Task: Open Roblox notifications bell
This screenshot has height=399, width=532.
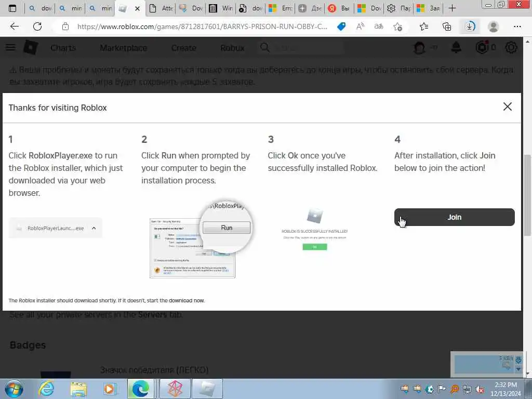Action: [x=456, y=47]
